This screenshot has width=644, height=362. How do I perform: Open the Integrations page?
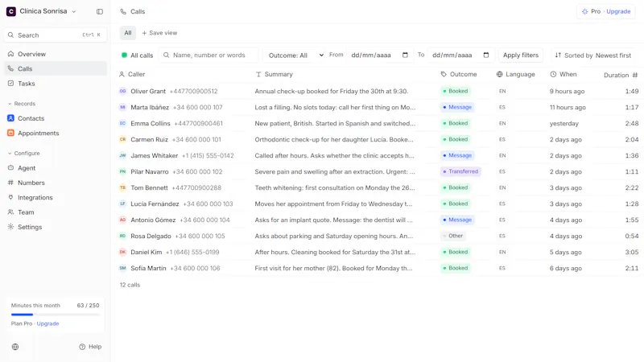(x=56, y=197)
